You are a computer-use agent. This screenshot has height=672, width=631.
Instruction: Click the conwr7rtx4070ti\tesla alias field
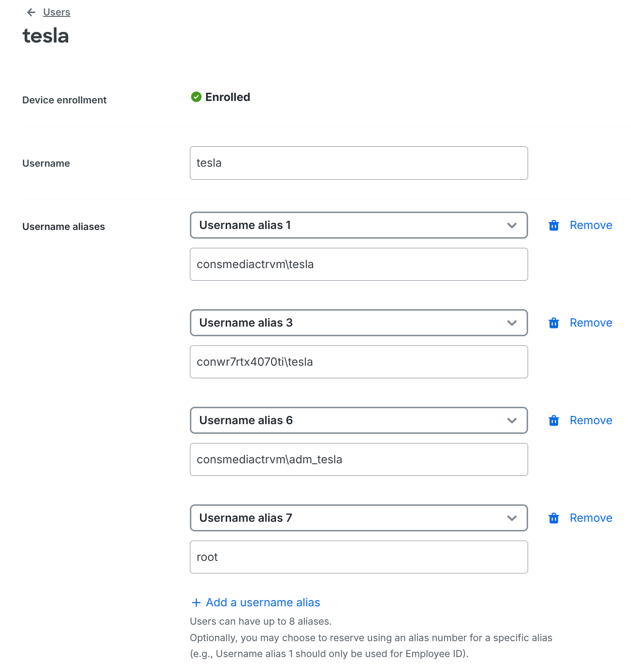tap(359, 362)
